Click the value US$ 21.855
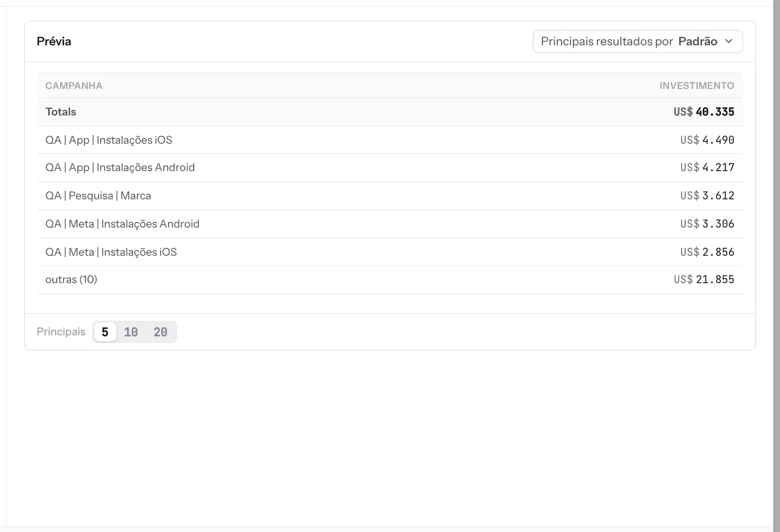 [x=703, y=279]
